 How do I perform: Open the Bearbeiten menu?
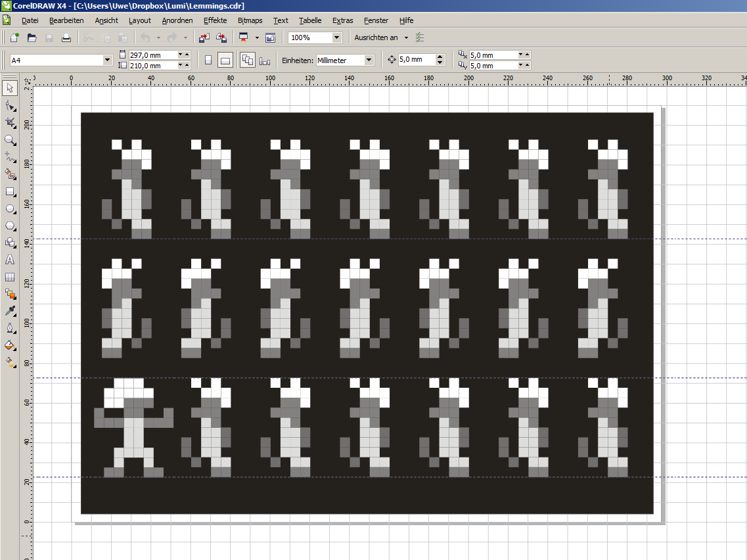[66, 20]
